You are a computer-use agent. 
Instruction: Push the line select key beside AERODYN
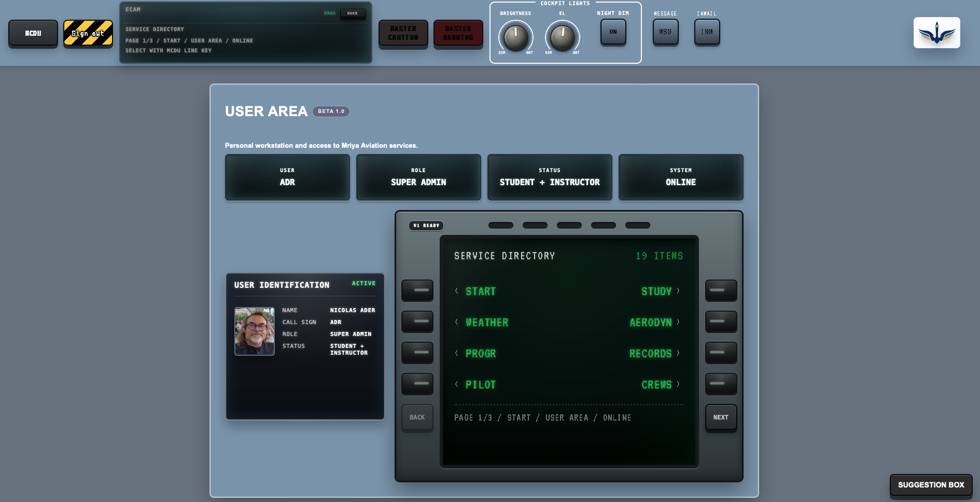(x=721, y=322)
